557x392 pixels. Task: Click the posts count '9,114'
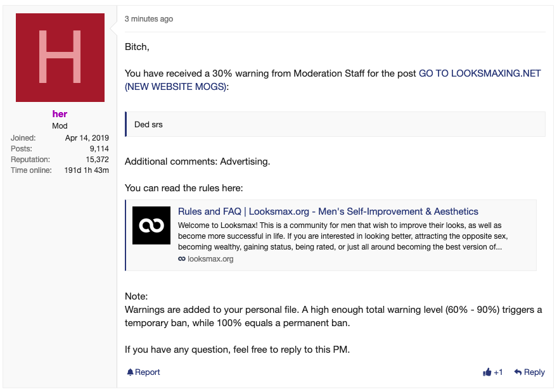coord(99,148)
